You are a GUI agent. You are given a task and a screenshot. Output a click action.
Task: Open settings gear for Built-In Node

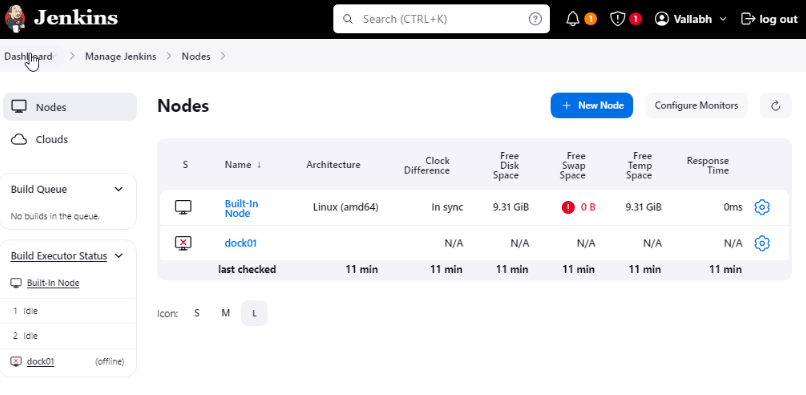[762, 207]
